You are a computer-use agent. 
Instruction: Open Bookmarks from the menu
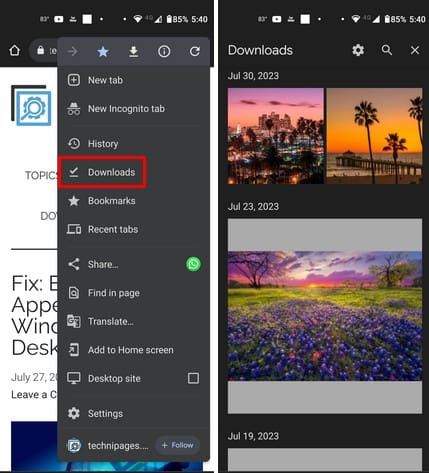click(x=134, y=201)
